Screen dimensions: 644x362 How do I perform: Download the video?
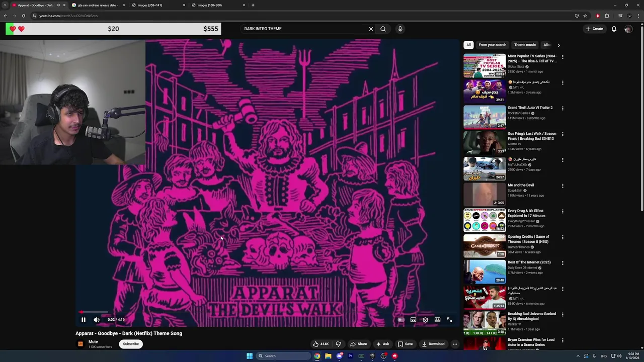click(433, 344)
